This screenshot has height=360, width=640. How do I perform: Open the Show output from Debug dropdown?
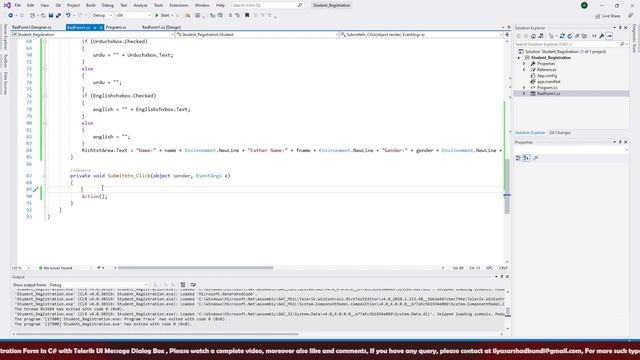pyautogui.click(x=98, y=285)
